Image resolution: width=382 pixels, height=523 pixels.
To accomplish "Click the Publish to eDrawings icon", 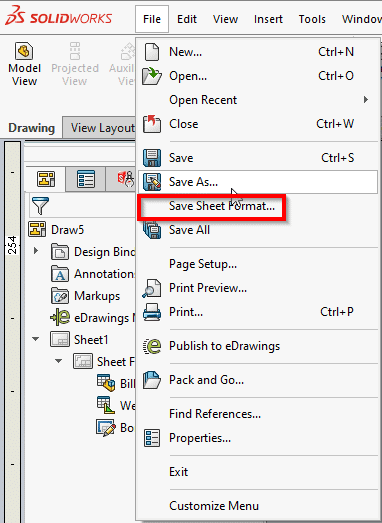I will pyautogui.click(x=152, y=346).
